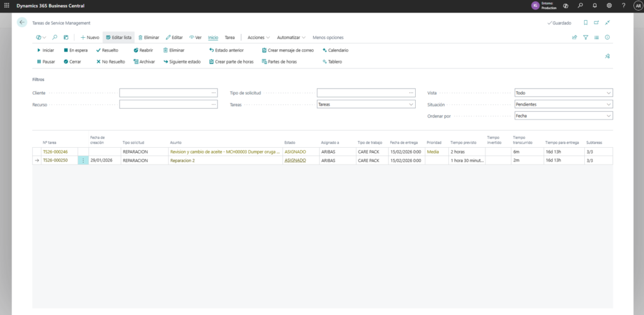This screenshot has height=315, width=644.
Task: Pin the action bar with pin icon
Action: pos(607,56)
